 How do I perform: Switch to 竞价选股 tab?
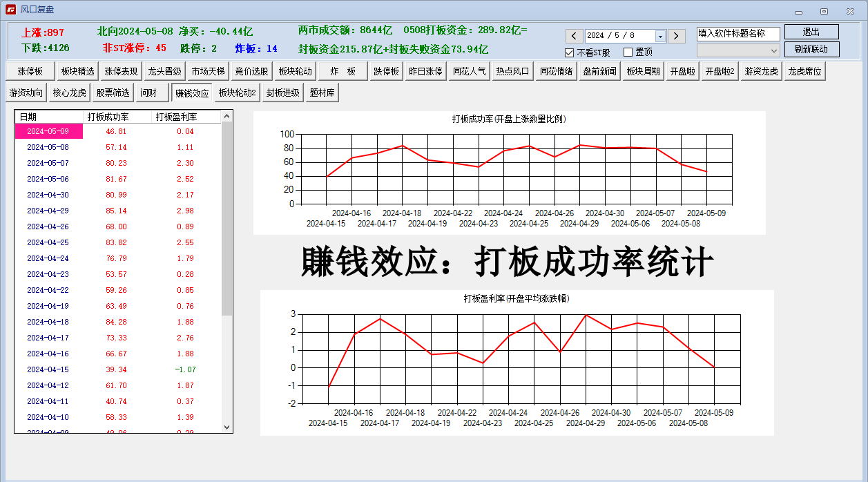[251, 71]
